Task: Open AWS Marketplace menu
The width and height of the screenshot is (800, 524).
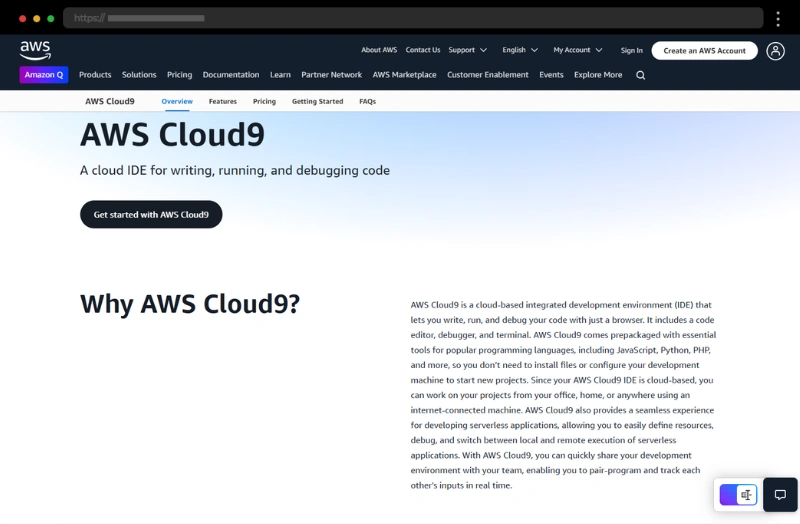Action: tap(405, 74)
